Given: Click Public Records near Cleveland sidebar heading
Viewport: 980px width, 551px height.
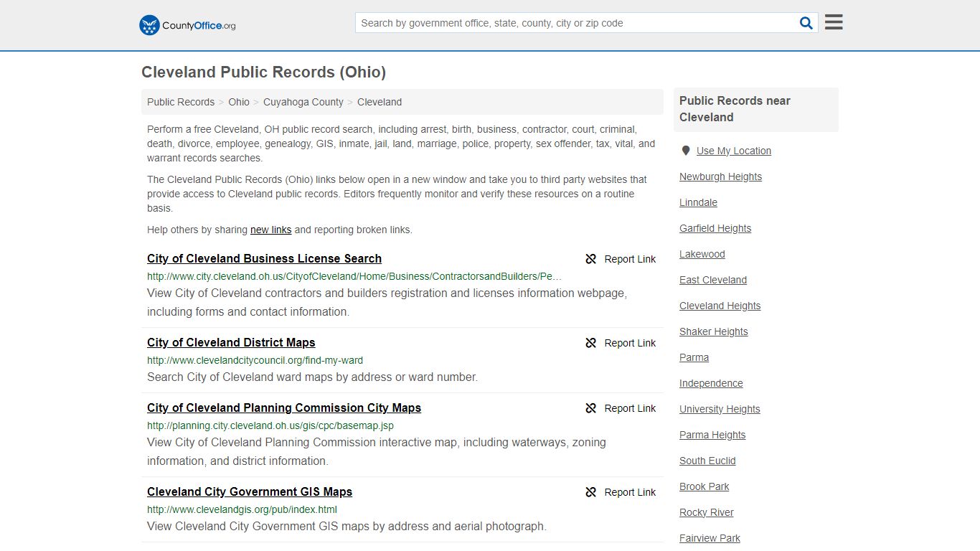Looking at the screenshot, I should [735, 109].
